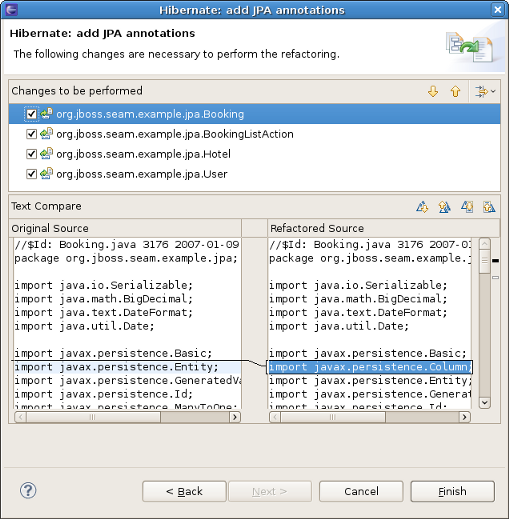Click the black change marker in overview ruler
509x519 pixels.
click(x=496, y=261)
